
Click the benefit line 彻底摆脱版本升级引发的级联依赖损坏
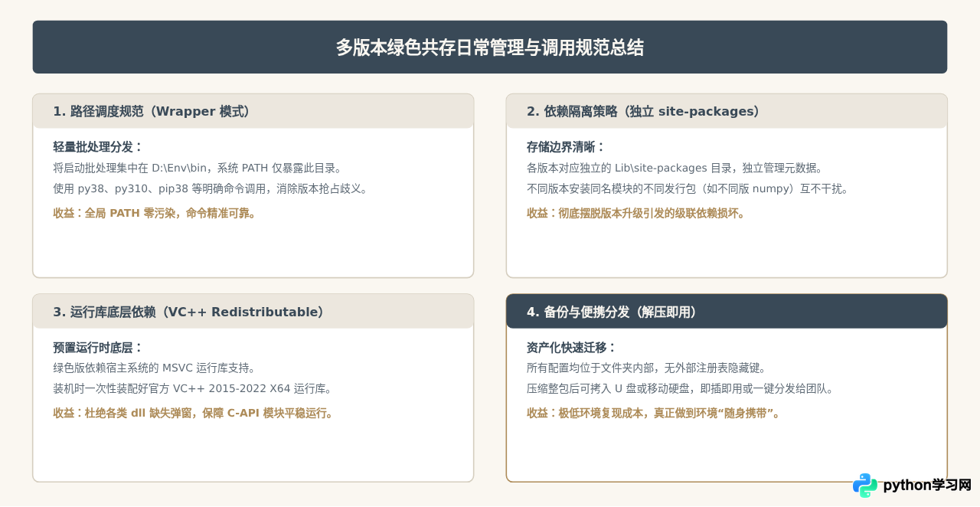coord(636,213)
